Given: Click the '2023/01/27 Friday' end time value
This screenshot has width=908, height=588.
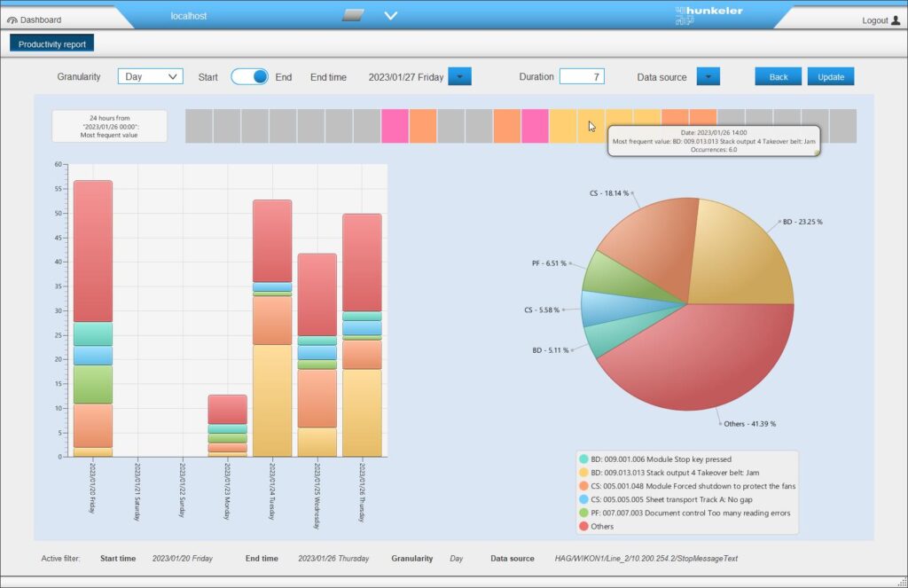Looking at the screenshot, I should 406,77.
